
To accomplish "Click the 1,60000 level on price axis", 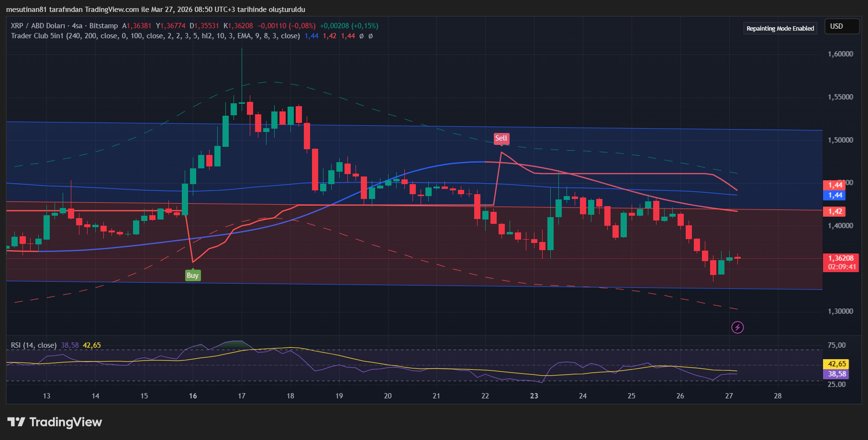I will click(x=840, y=54).
